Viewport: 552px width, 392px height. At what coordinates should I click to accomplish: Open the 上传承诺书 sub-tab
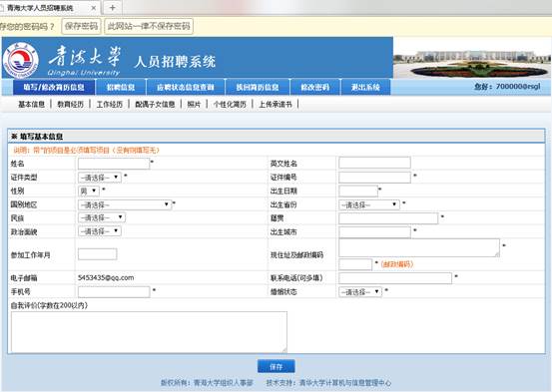[x=276, y=104]
